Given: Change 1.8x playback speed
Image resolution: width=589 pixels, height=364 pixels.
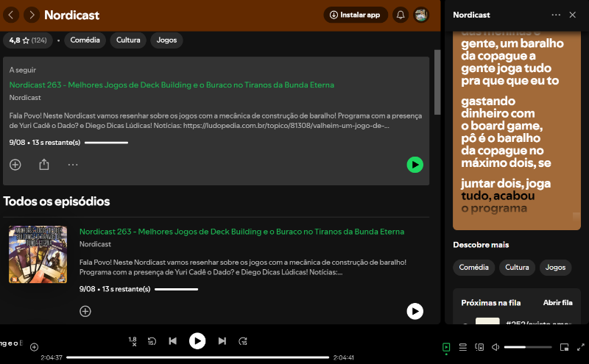Looking at the screenshot, I should point(133,341).
